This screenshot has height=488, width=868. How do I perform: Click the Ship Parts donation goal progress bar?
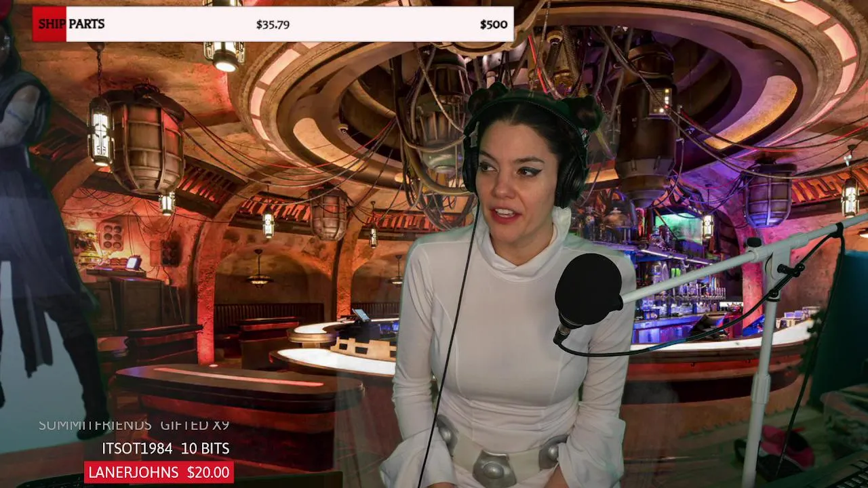coord(273,24)
